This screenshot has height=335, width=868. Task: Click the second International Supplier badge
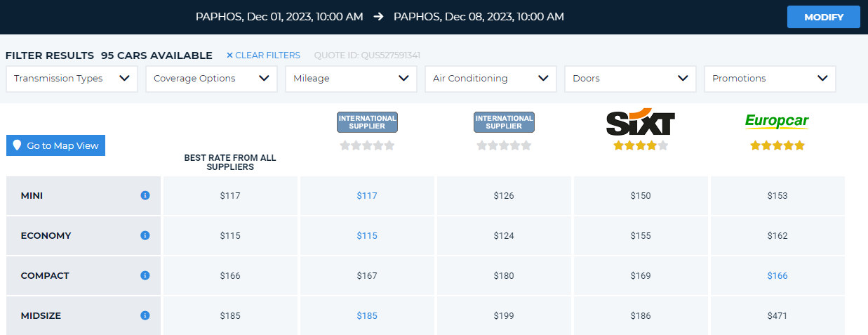tap(504, 122)
